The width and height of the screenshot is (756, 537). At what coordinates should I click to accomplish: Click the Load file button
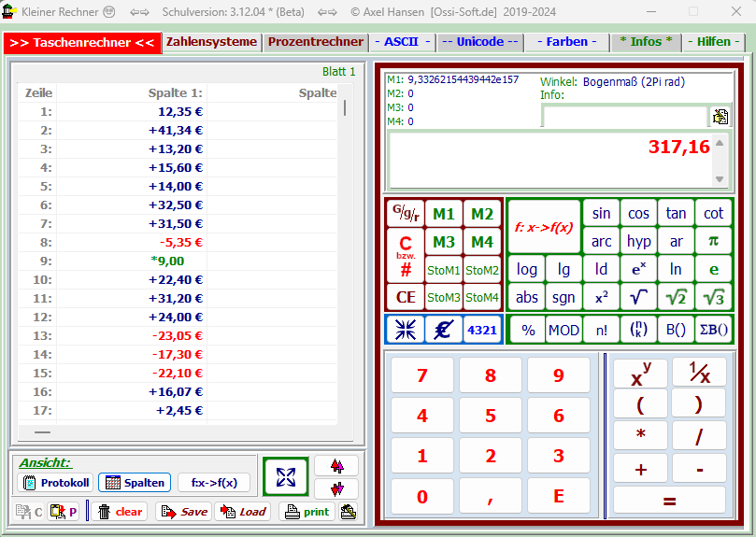point(243,512)
